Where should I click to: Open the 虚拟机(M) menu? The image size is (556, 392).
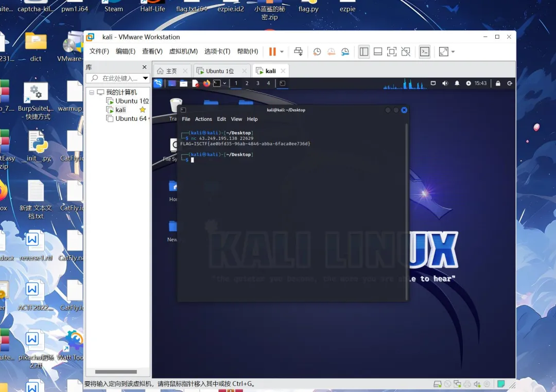click(183, 51)
